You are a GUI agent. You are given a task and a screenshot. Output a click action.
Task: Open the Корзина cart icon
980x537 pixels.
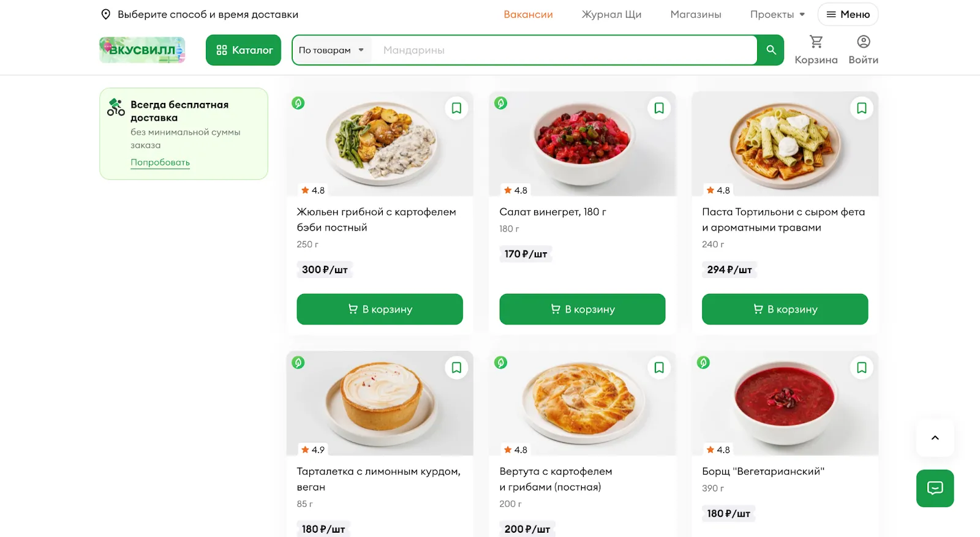[816, 42]
